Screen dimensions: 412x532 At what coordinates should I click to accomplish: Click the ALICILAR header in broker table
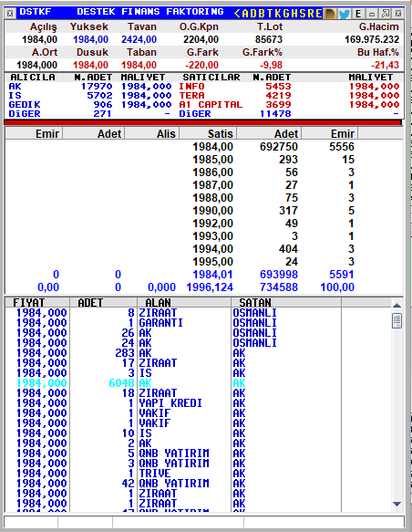pyautogui.click(x=33, y=78)
